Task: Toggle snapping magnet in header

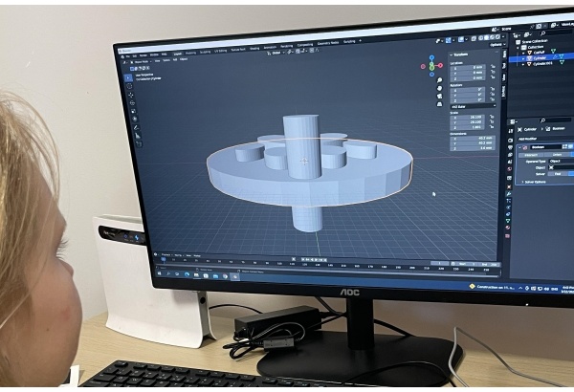Action: 298,52
